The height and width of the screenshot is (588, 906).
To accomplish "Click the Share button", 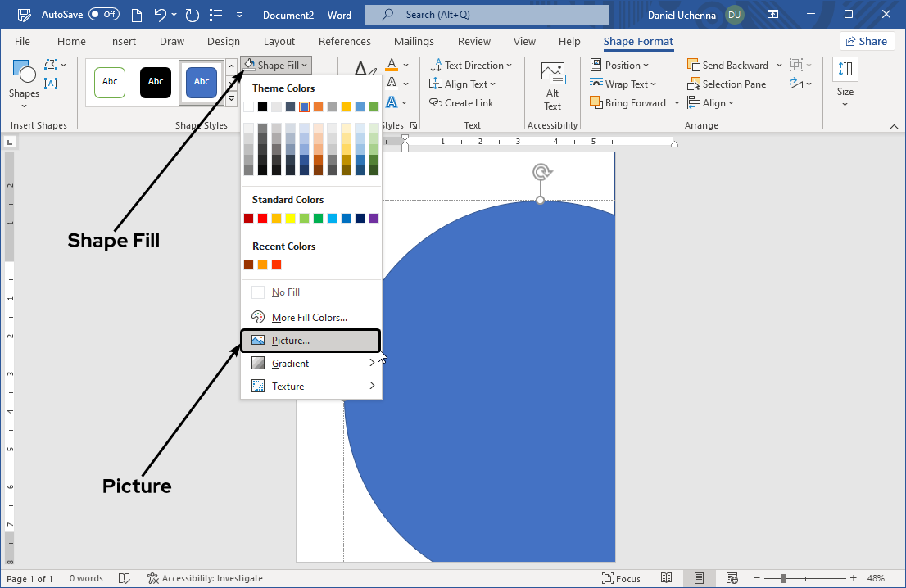I will (867, 42).
